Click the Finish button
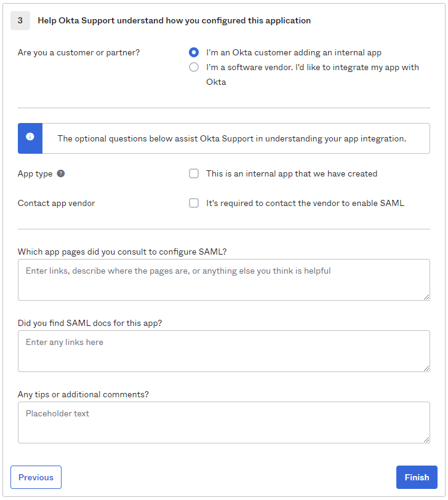The image size is (448, 500). point(417,477)
